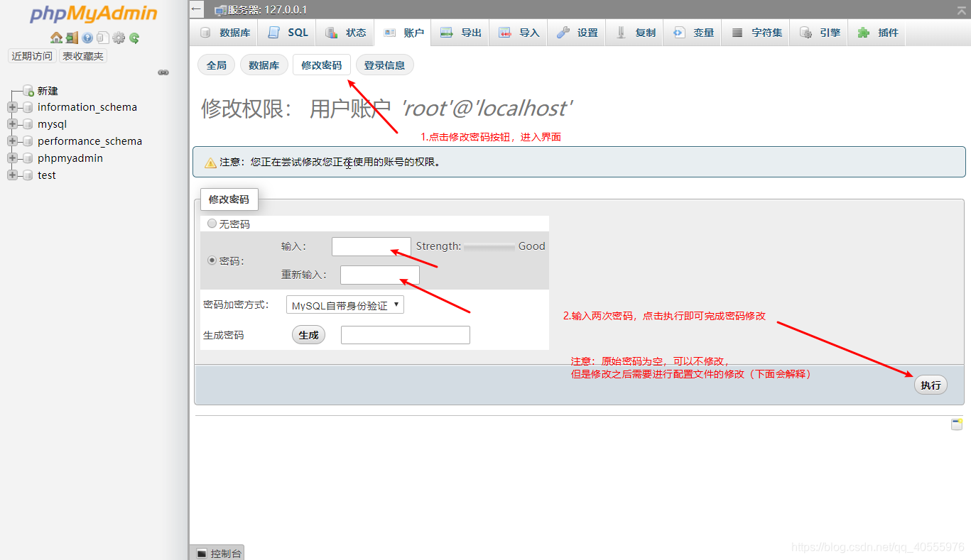Click the new database icon beside 新建

pos(28,91)
